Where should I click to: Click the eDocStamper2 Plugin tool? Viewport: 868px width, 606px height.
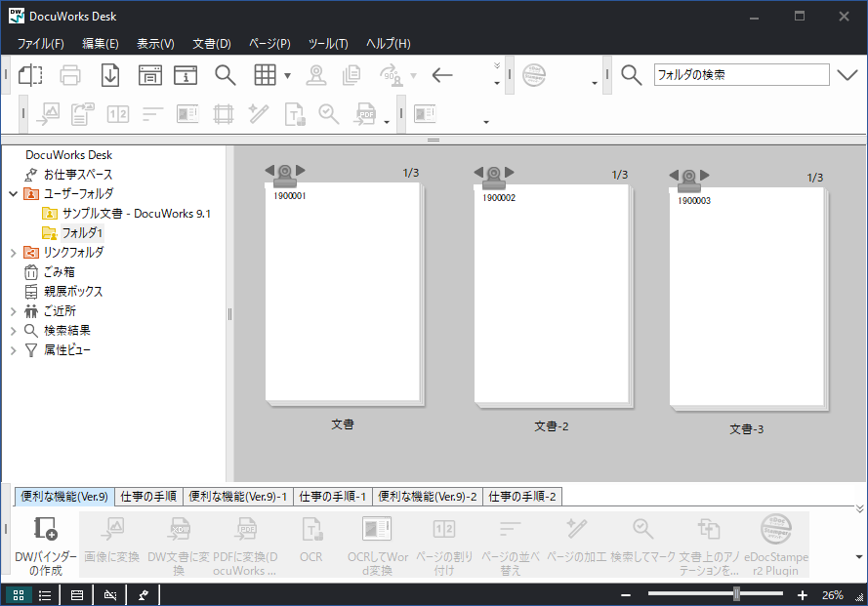(x=775, y=545)
